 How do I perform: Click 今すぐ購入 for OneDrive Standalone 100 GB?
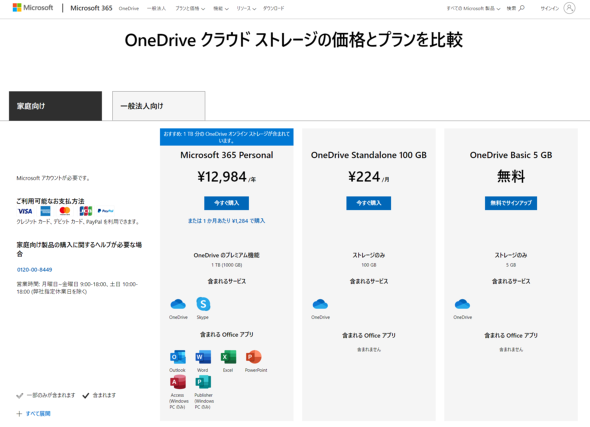(x=368, y=203)
